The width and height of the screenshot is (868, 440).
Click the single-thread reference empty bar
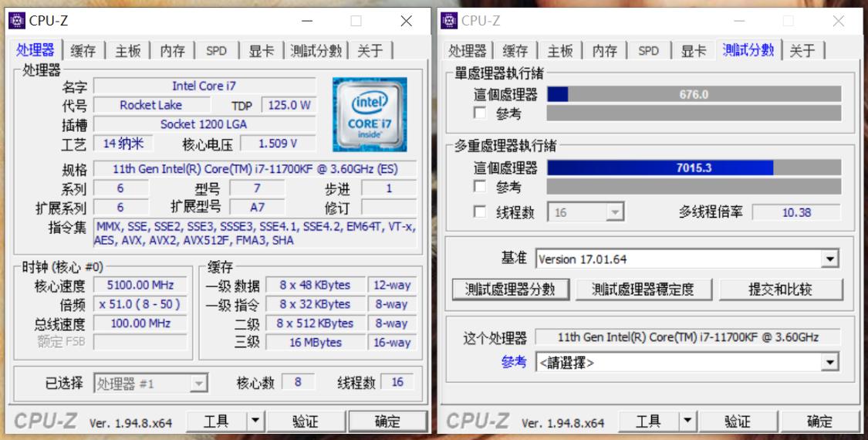click(x=694, y=113)
